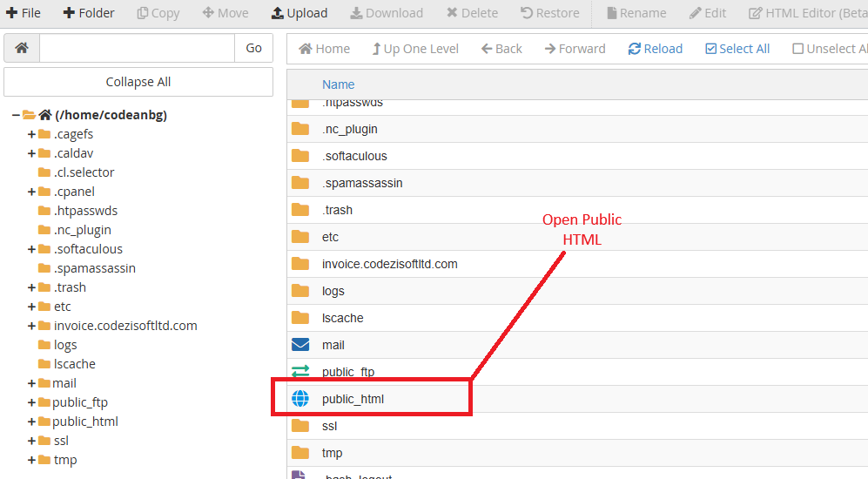The height and width of the screenshot is (479, 868).
Task: Select the ssl name in file list
Action: coord(329,427)
